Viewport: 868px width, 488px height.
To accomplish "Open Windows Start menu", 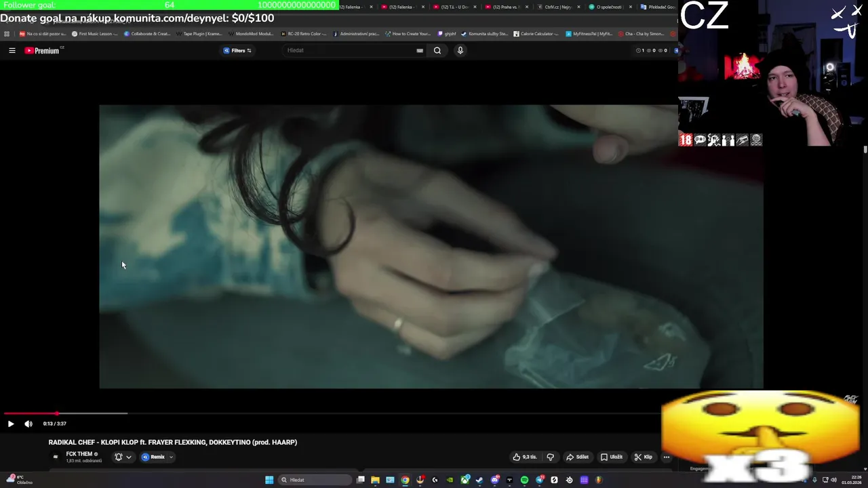I will tap(269, 480).
